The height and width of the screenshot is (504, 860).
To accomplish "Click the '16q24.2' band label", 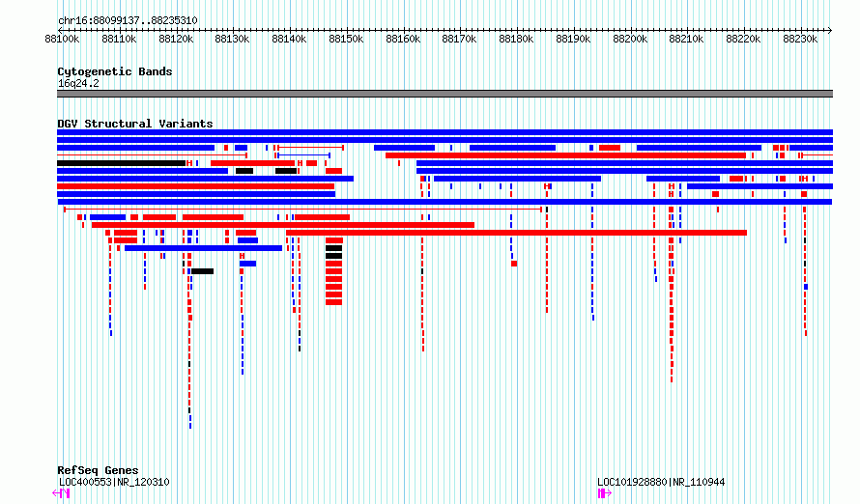I will (78, 83).
